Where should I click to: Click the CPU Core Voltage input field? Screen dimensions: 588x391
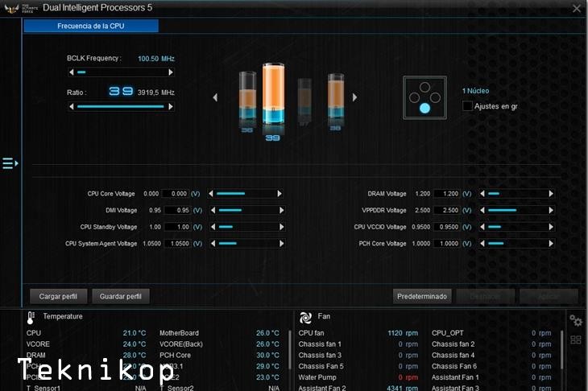tap(176, 194)
